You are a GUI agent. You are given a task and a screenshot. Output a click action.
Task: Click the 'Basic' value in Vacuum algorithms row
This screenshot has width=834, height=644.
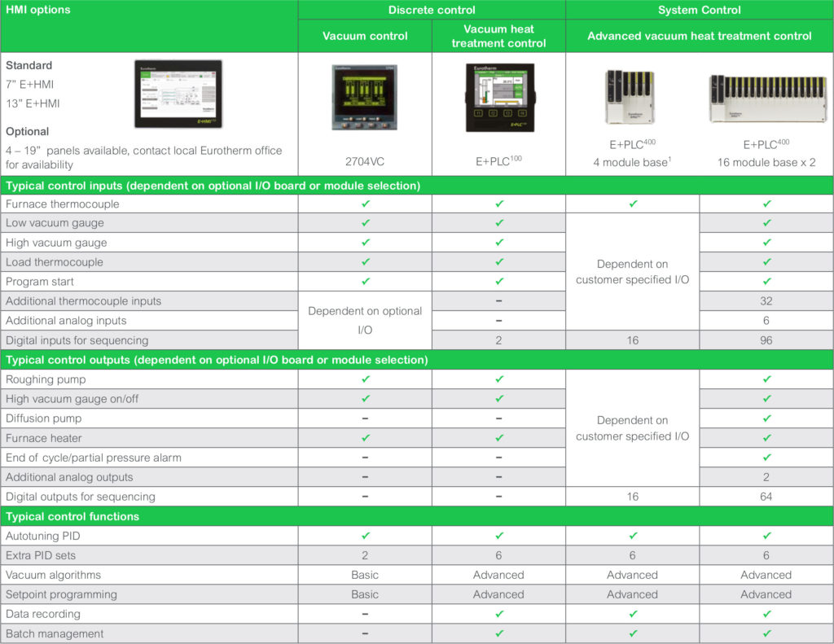(x=365, y=575)
